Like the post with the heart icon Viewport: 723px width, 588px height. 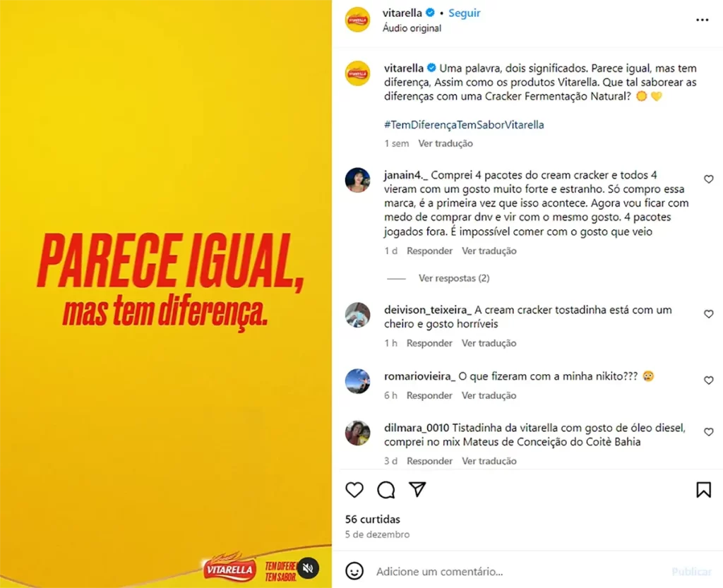coord(354,489)
